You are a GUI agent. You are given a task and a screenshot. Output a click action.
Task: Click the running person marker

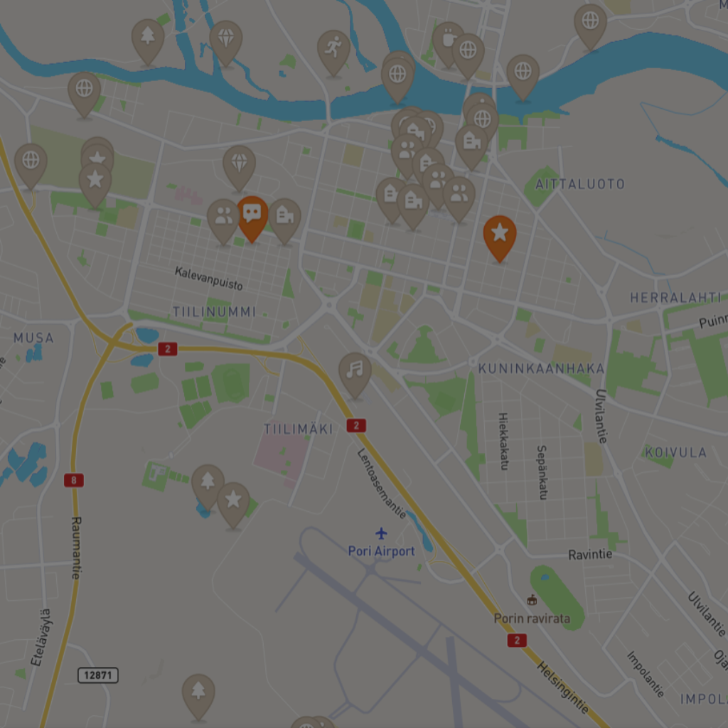coord(333,53)
